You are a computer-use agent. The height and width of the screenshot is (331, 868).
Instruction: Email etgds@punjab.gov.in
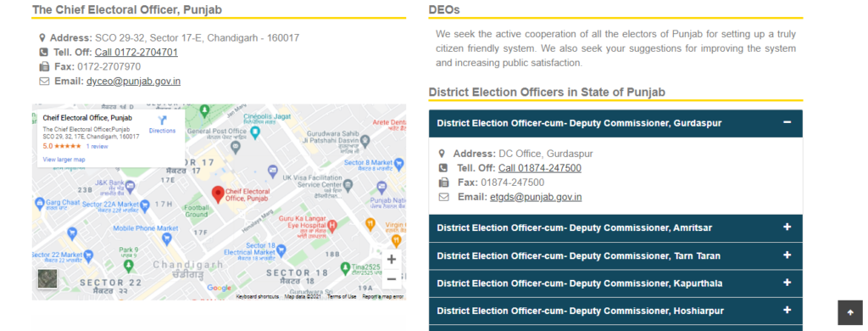(536, 198)
